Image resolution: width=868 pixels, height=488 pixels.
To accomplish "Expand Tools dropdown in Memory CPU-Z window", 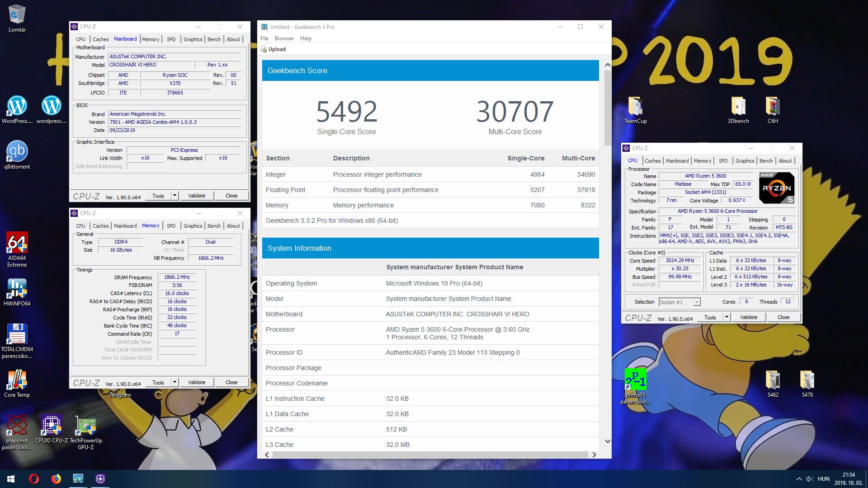I will pyautogui.click(x=175, y=382).
